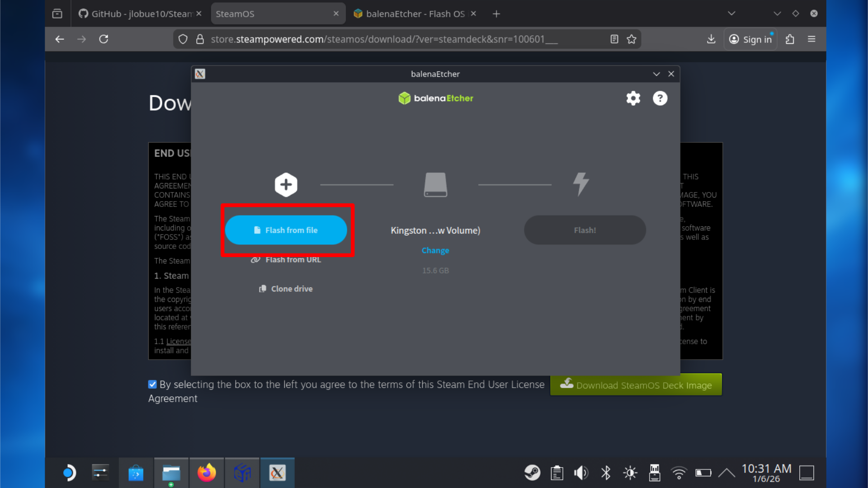This screenshot has height=488, width=868.
Task: Check the Steam EULA agreement checkbox
Action: tap(152, 384)
